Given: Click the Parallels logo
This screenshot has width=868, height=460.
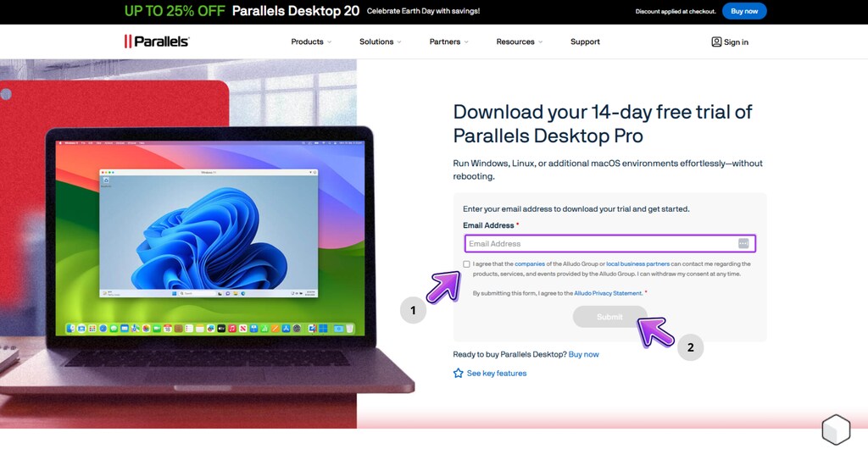Looking at the screenshot, I should click(157, 42).
